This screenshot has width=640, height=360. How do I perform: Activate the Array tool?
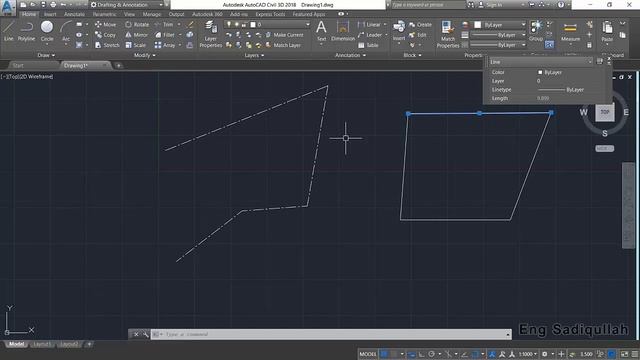click(x=165, y=45)
